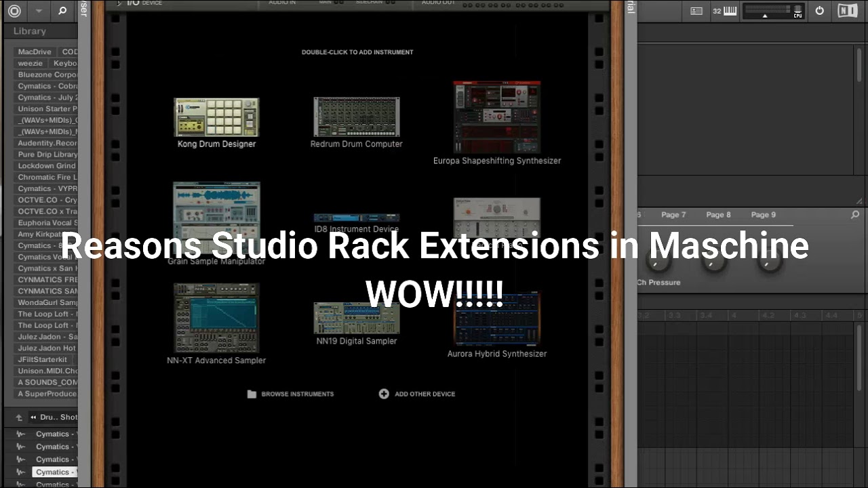Select the Europa Shapeshifting Synthesizer thumbnail
The image size is (868, 488).
pos(497,117)
